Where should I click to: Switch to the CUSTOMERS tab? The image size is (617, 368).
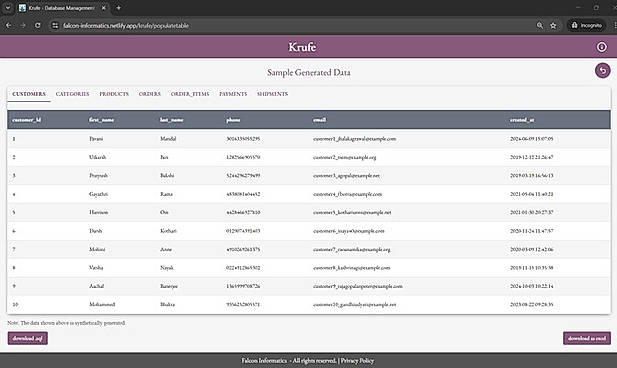pyautogui.click(x=29, y=94)
